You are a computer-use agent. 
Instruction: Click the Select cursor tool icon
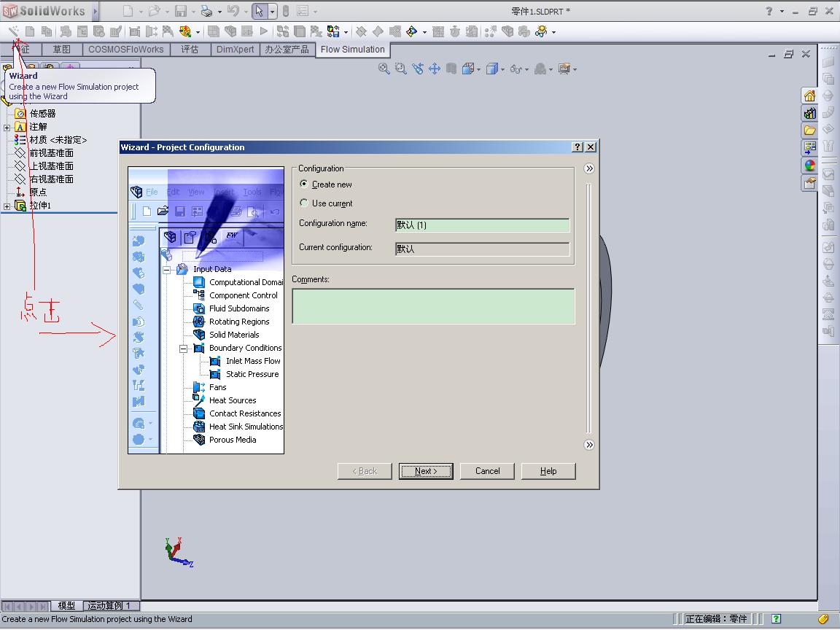pos(260,11)
